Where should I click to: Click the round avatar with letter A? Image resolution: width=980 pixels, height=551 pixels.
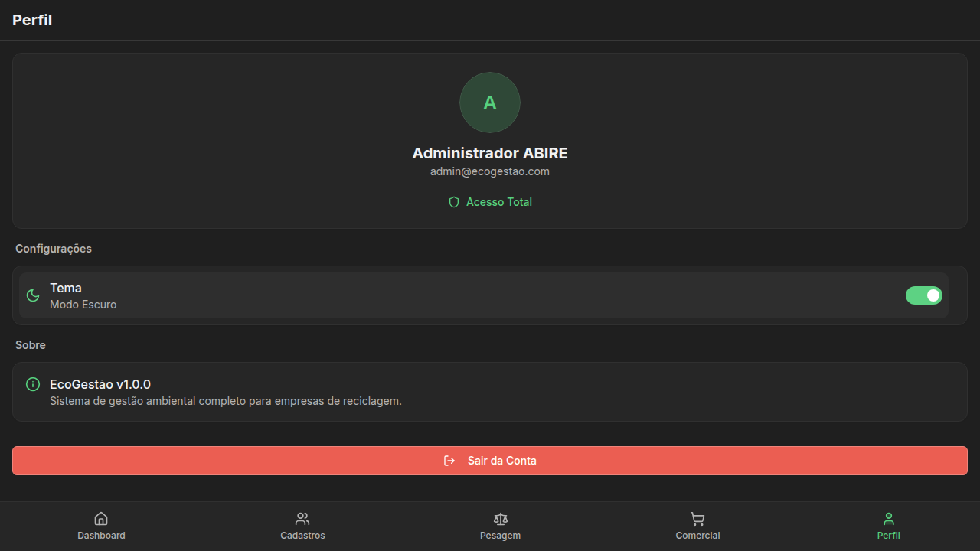coord(490,103)
